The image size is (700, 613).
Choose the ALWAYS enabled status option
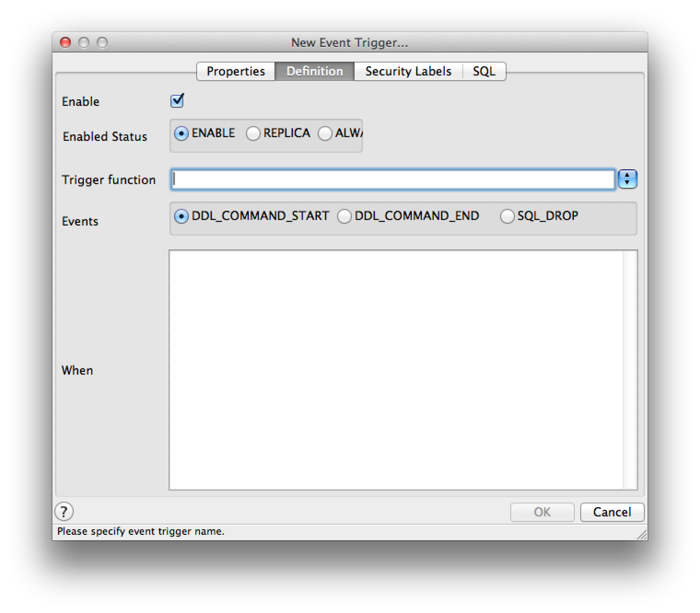(325, 133)
